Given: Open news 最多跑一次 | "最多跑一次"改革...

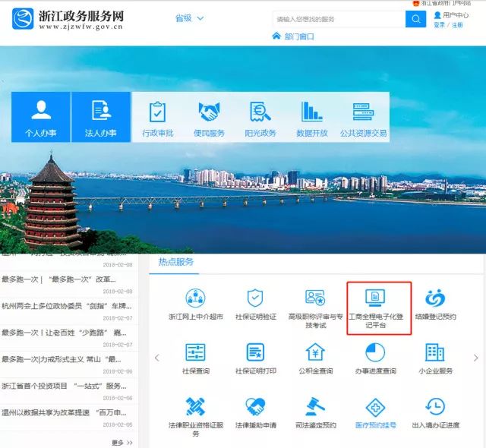Looking at the screenshot, I should pos(59,279).
